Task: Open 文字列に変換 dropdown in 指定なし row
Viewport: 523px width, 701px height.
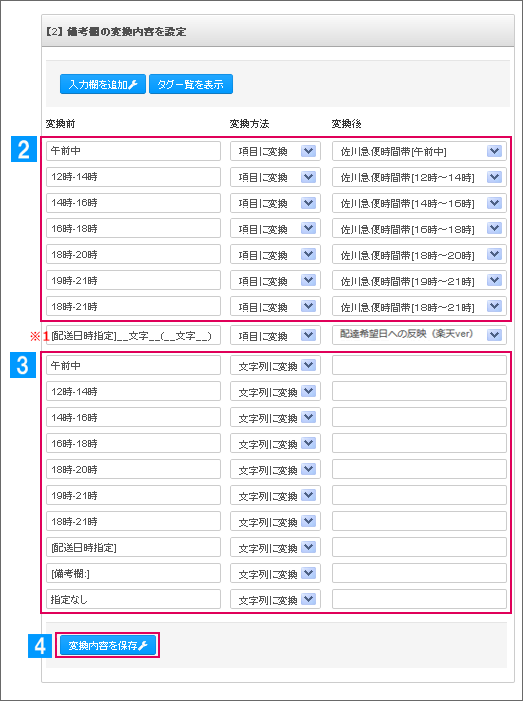Action: click(275, 599)
